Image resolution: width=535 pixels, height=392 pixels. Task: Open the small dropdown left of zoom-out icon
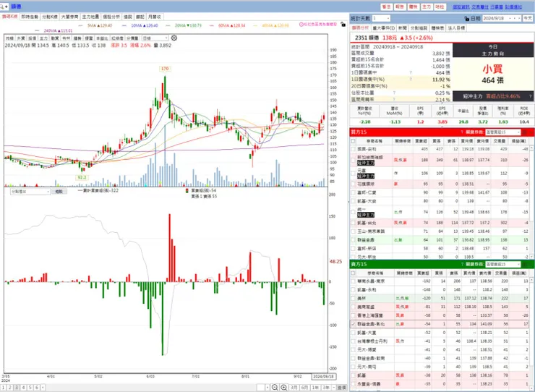tap(267, 387)
